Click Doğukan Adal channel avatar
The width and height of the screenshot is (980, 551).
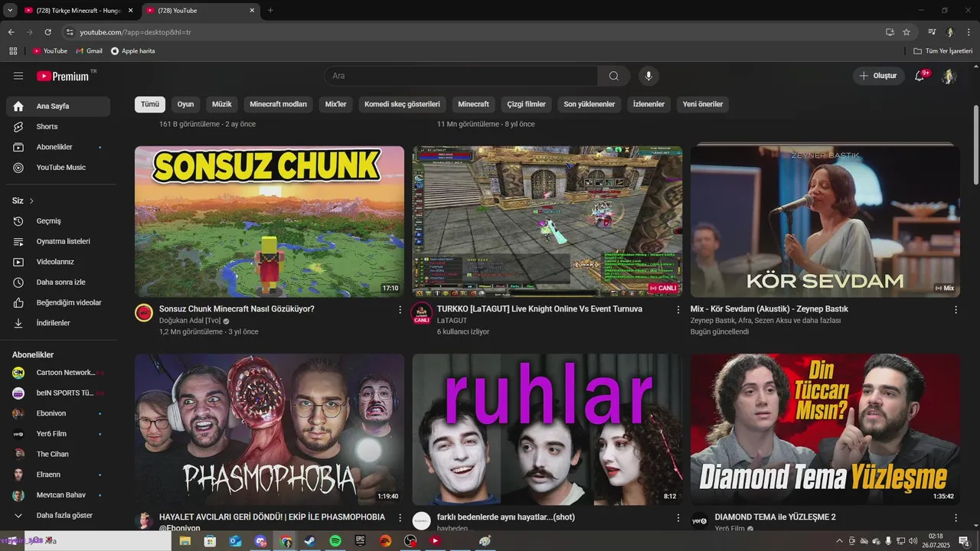144,312
